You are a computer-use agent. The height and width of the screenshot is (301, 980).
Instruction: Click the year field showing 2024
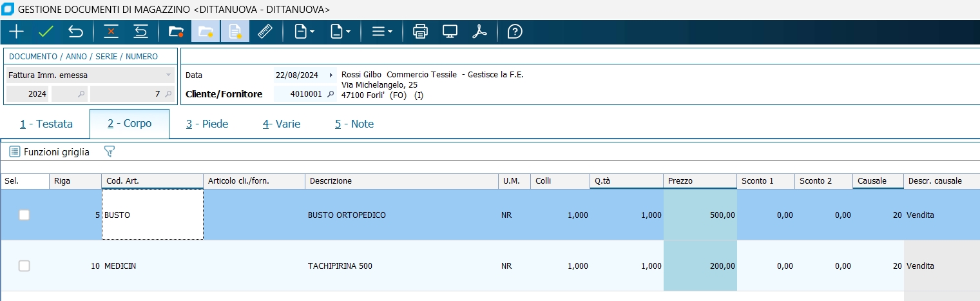pyautogui.click(x=28, y=94)
